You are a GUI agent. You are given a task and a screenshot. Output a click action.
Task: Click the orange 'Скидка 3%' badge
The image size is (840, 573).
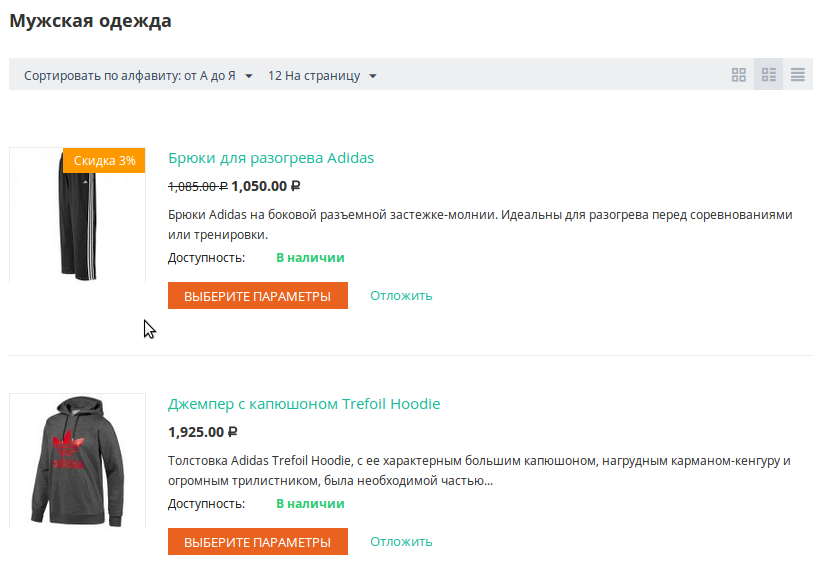click(105, 160)
